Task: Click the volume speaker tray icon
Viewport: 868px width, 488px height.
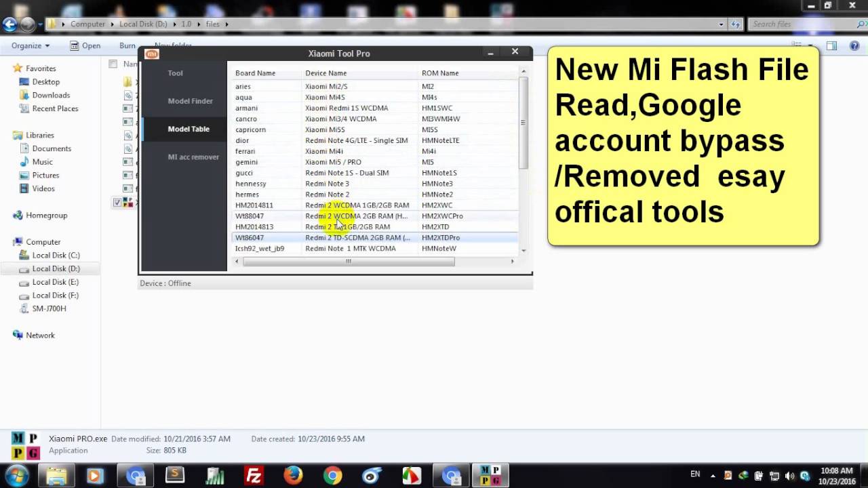Action: (789, 476)
